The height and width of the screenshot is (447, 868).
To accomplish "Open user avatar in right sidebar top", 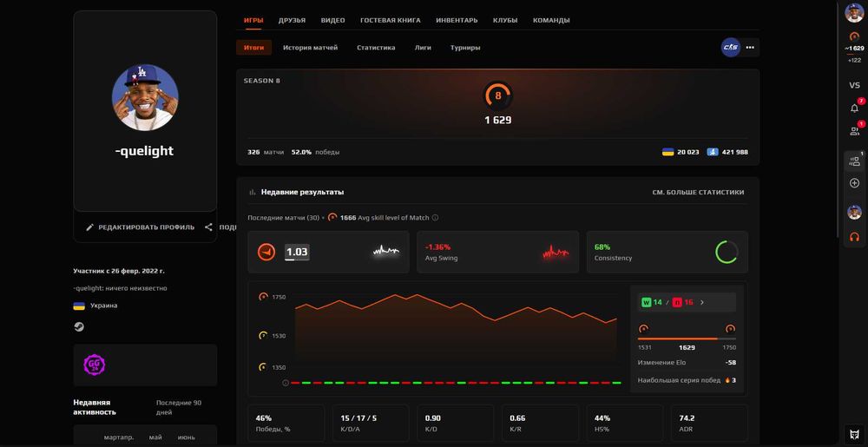I will pyautogui.click(x=854, y=13).
